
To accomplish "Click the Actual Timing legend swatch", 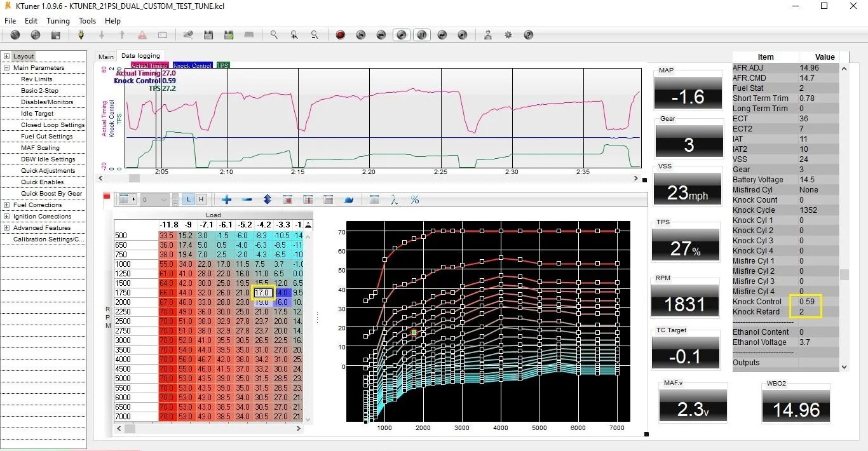I will point(150,65).
